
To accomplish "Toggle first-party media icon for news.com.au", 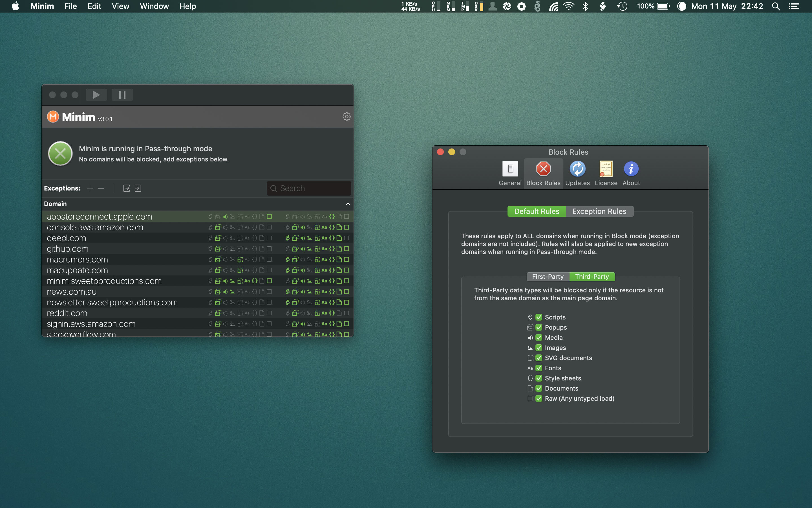I will click(x=225, y=292).
